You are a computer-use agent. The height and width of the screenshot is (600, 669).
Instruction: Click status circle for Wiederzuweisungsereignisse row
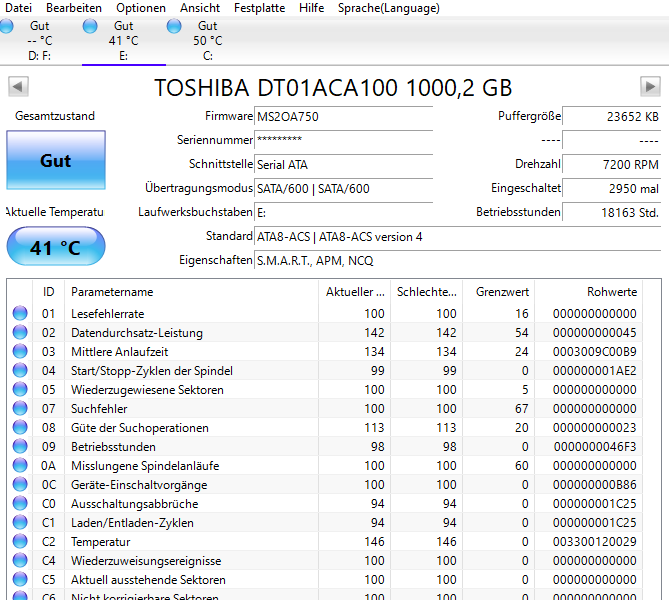pyautogui.click(x=20, y=560)
